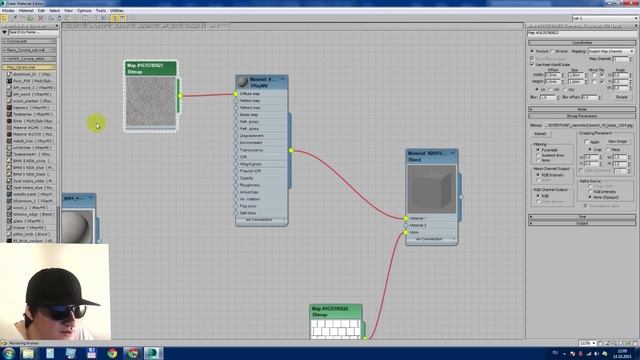Open the Select menu
Viewport: 640px width, 360px height.
point(54,11)
